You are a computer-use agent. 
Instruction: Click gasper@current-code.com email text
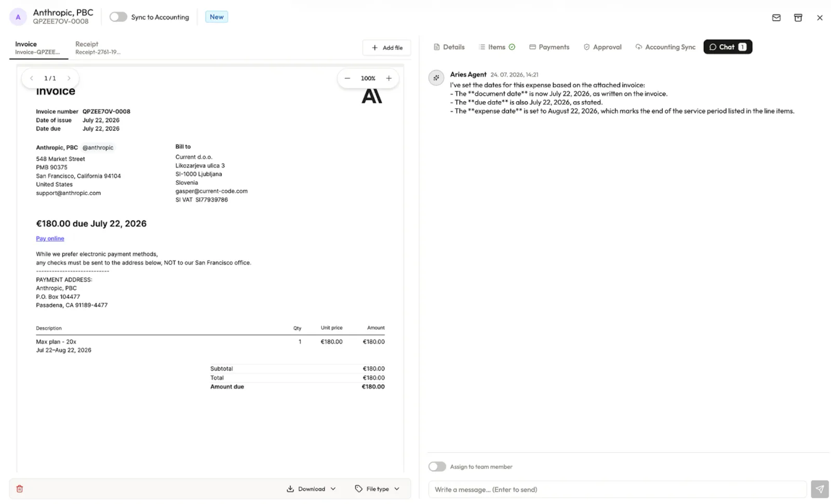[211, 191]
